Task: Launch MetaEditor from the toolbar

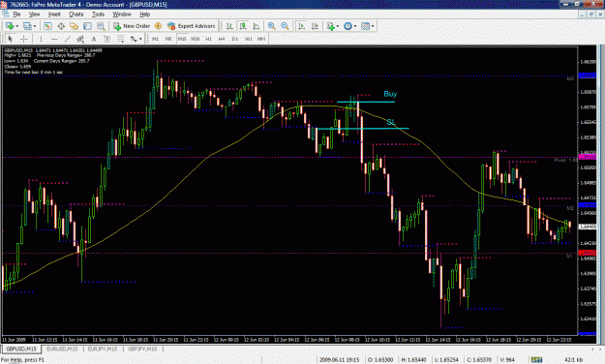Action: point(158,26)
